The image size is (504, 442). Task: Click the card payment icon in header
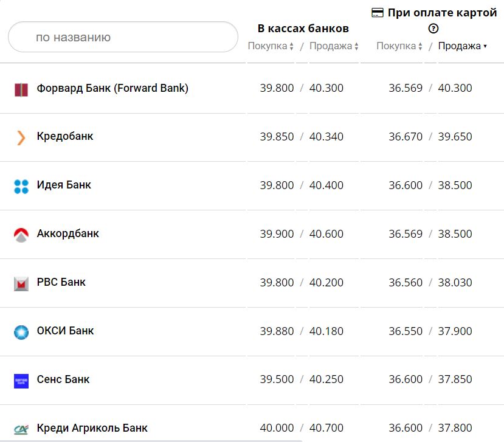tap(378, 13)
